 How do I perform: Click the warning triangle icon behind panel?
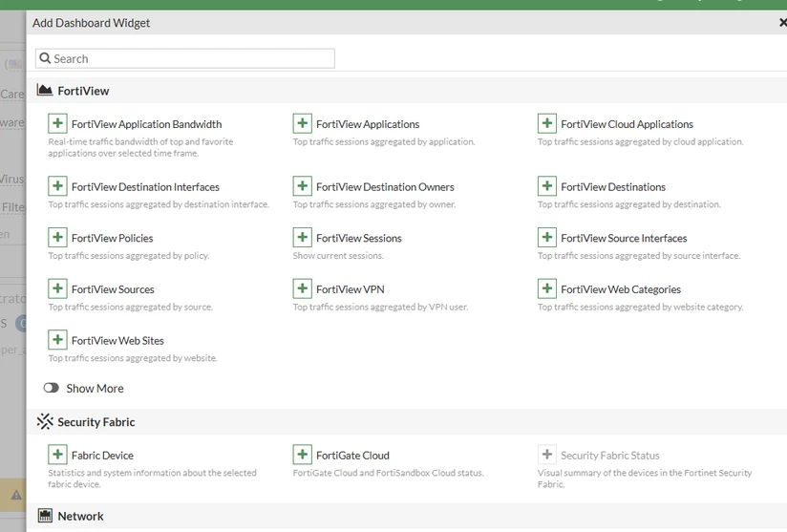[16, 495]
